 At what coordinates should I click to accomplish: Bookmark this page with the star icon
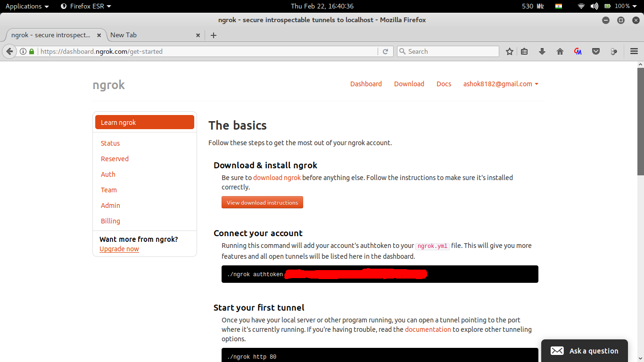coord(509,51)
